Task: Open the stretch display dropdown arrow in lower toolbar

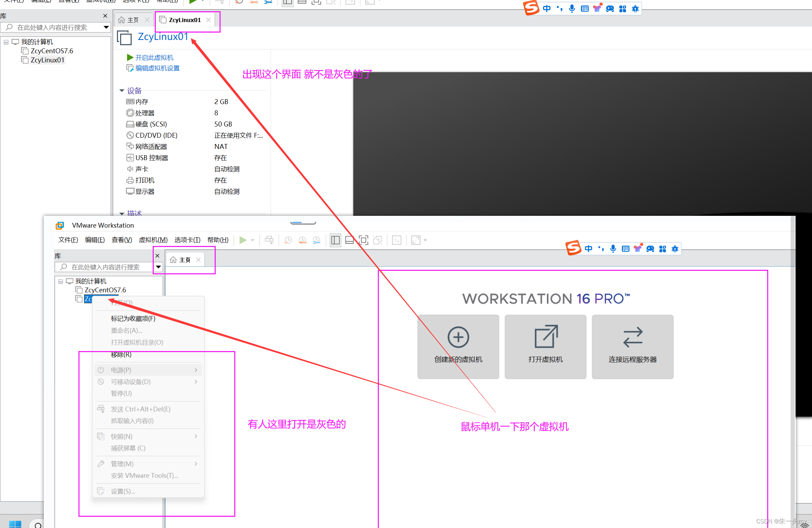Action: (425, 240)
